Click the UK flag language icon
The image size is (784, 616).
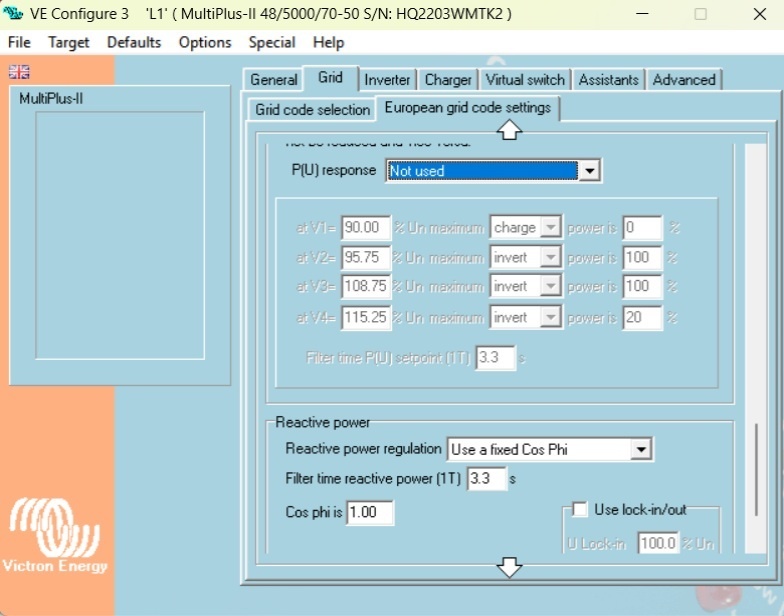(19, 72)
